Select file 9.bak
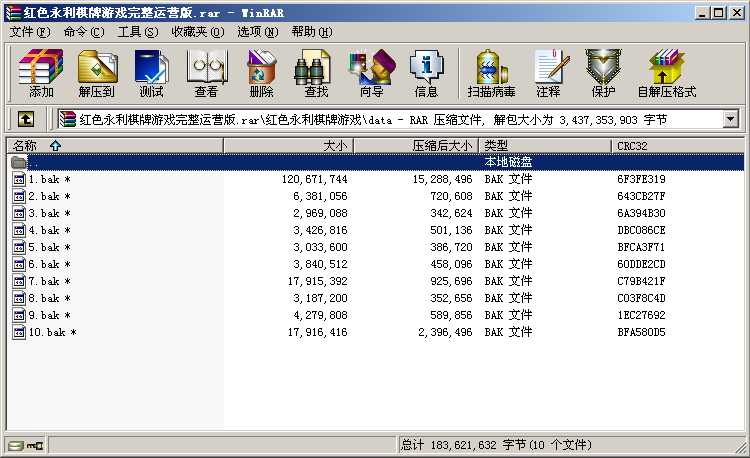The height and width of the screenshot is (458, 750). [x=49, y=316]
